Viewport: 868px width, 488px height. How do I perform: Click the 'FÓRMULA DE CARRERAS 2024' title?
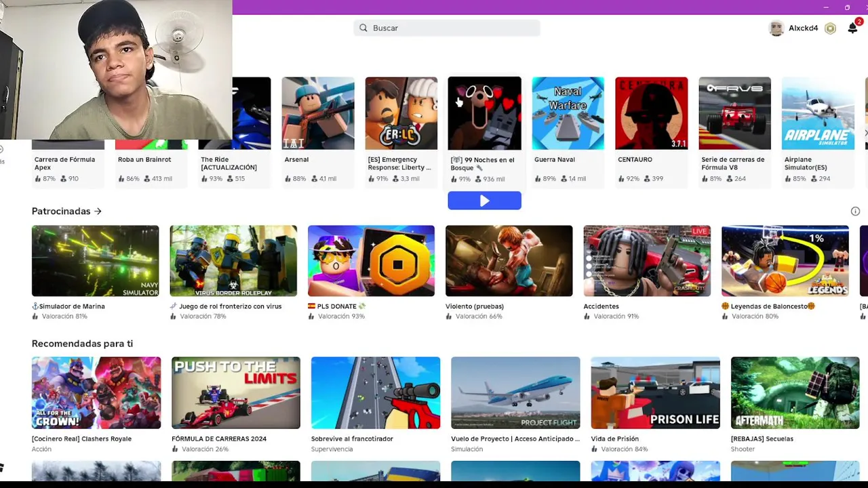pyautogui.click(x=219, y=439)
